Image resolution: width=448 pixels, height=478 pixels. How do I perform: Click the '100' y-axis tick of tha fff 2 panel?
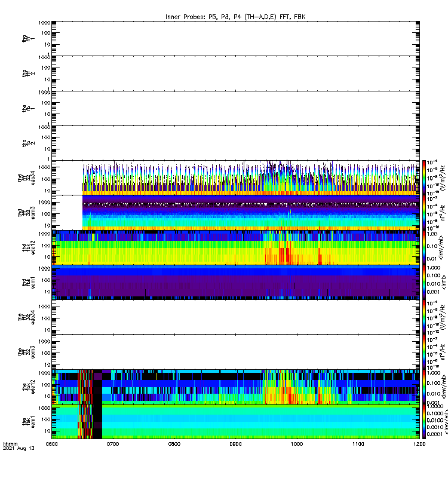point(46,68)
